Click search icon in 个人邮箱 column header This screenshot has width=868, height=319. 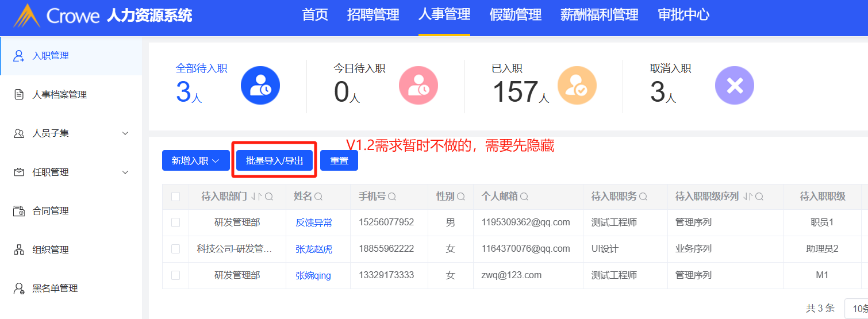(524, 197)
